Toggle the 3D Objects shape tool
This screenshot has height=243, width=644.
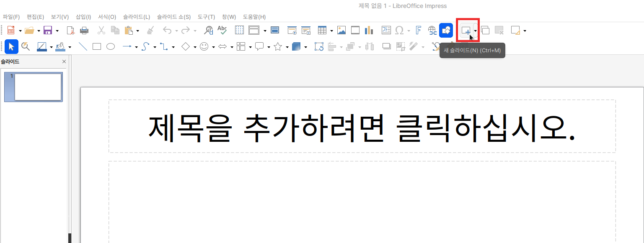tap(296, 47)
